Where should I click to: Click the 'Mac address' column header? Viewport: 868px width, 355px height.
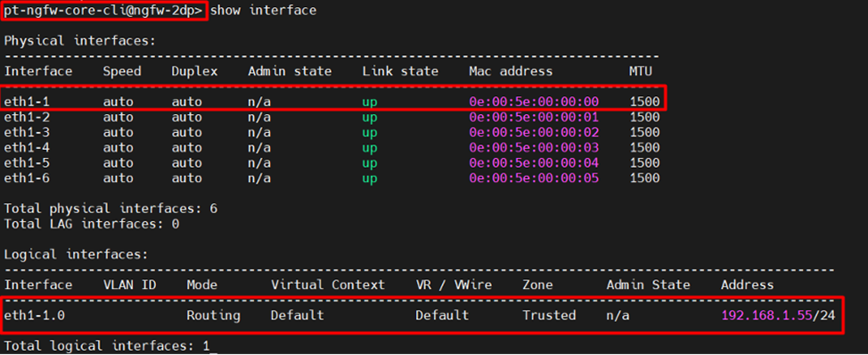(x=511, y=71)
